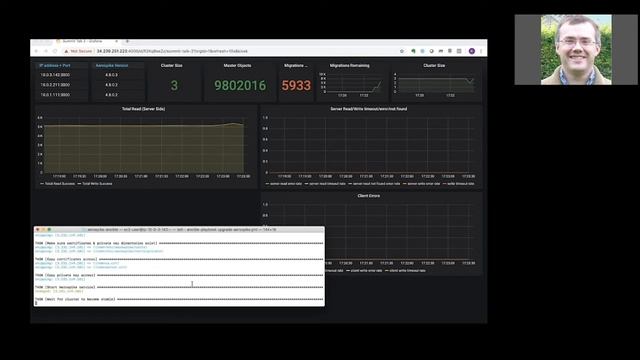Click the red Migrations value 5933

(x=296, y=85)
